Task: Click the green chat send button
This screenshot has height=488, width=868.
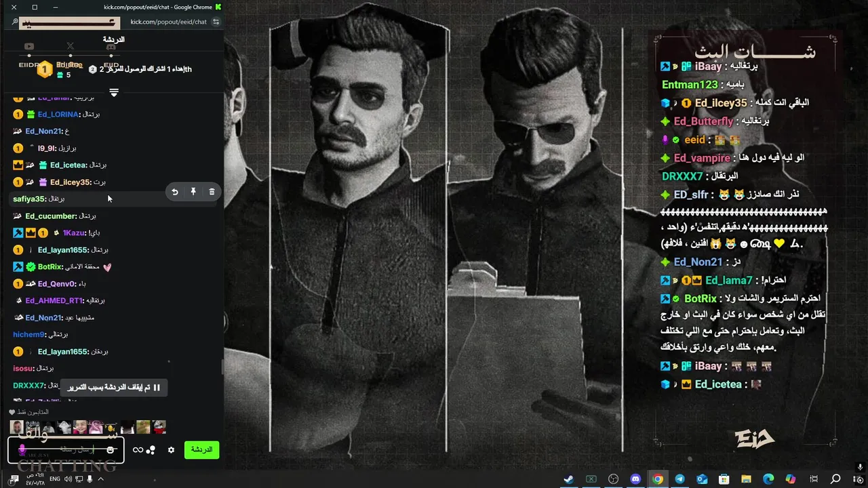Action: pyautogui.click(x=201, y=449)
